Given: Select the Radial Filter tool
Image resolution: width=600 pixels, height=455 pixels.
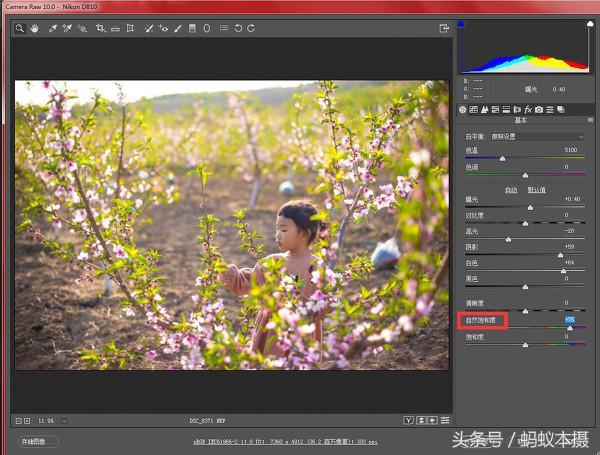Looking at the screenshot, I should point(207,28).
